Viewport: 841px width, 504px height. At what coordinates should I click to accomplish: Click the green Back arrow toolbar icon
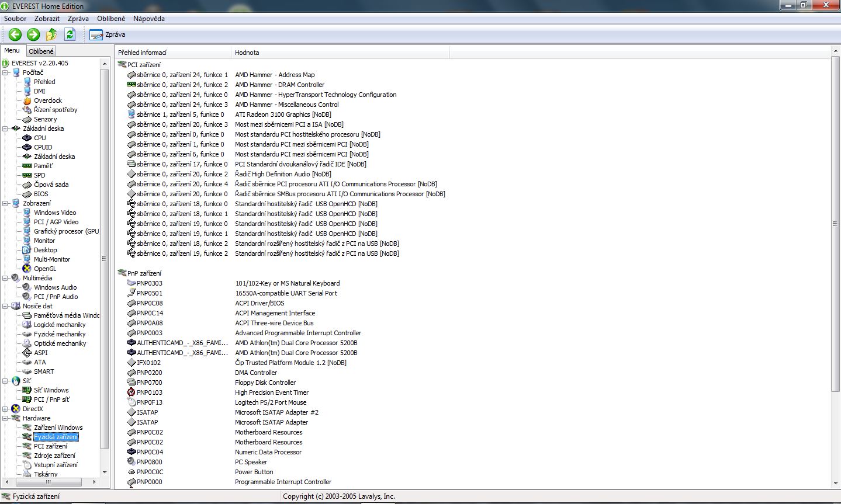[x=15, y=34]
